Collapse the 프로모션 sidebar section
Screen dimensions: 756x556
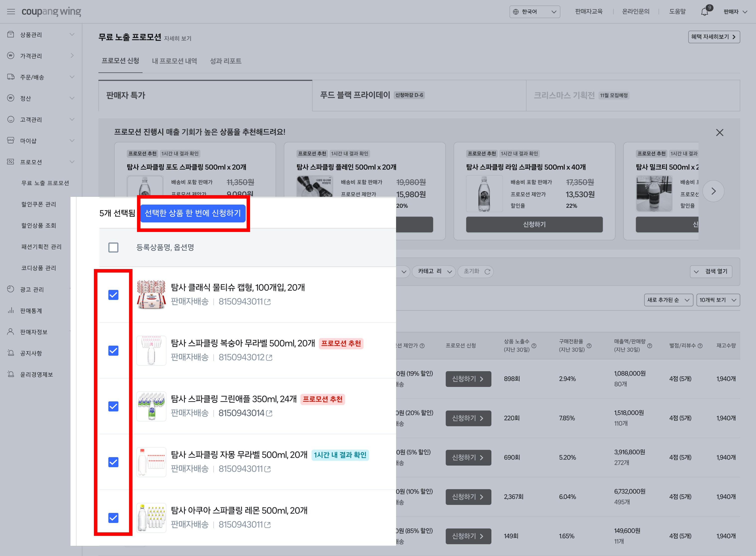click(x=72, y=162)
